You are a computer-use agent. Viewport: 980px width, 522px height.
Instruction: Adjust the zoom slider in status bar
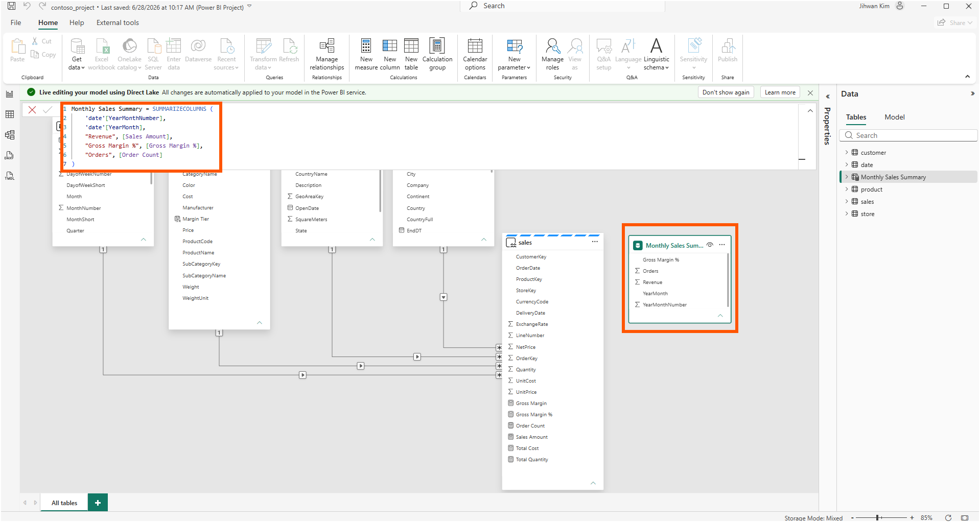877,517
